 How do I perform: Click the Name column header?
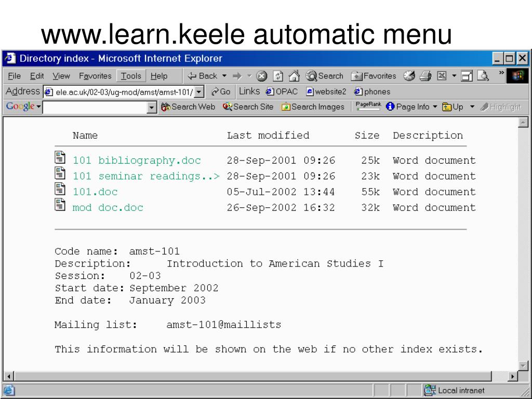click(85, 136)
